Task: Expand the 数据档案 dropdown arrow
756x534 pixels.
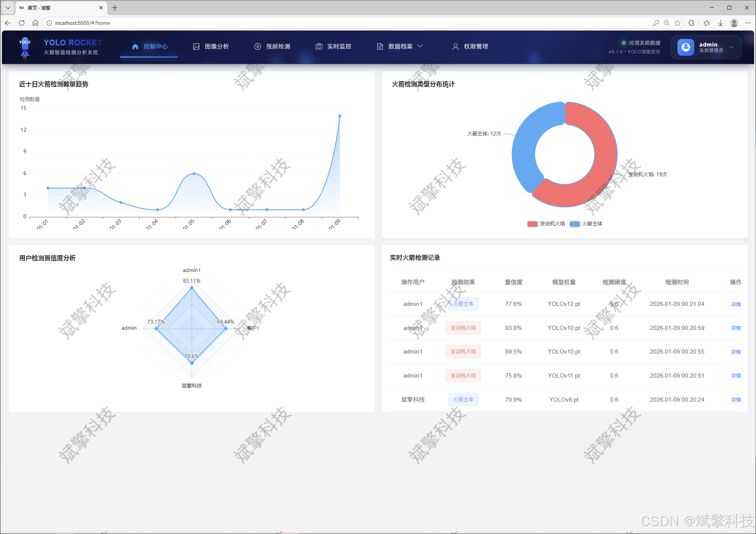Action: click(420, 46)
